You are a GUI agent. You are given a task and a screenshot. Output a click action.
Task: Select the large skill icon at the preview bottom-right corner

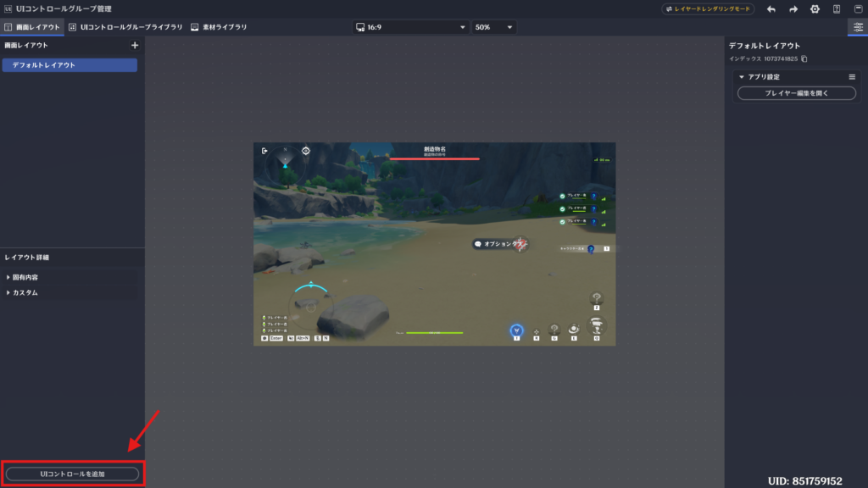pos(596,325)
